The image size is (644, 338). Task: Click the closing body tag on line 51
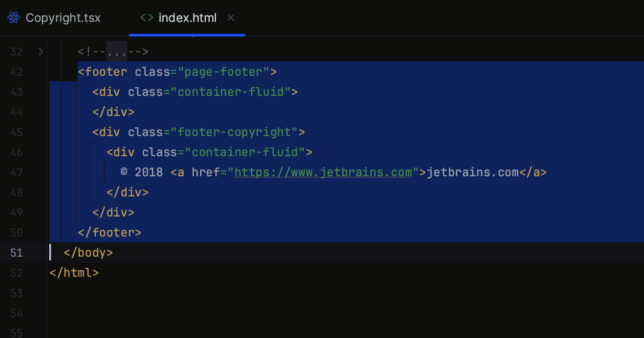88,253
